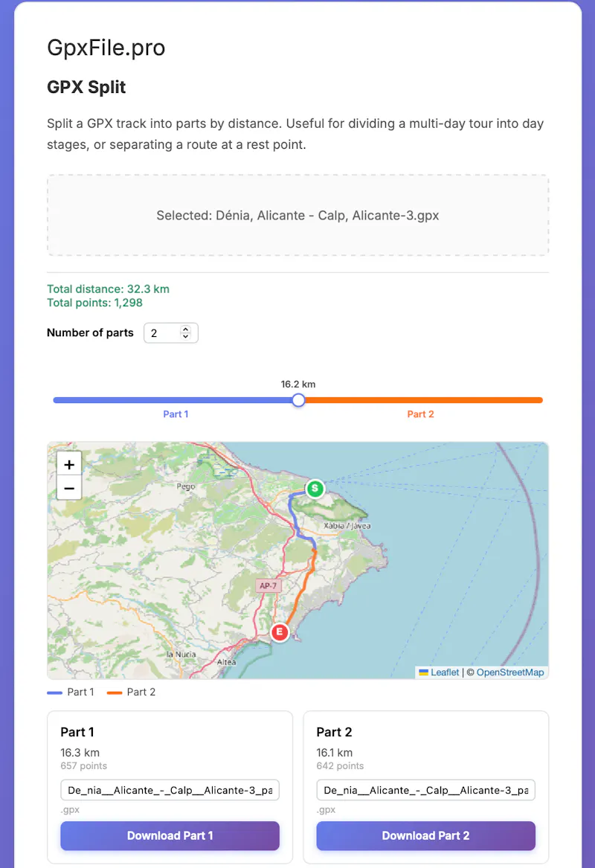This screenshot has width=595, height=868.
Task: Zoom in on the map
Action: click(x=69, y=464)
